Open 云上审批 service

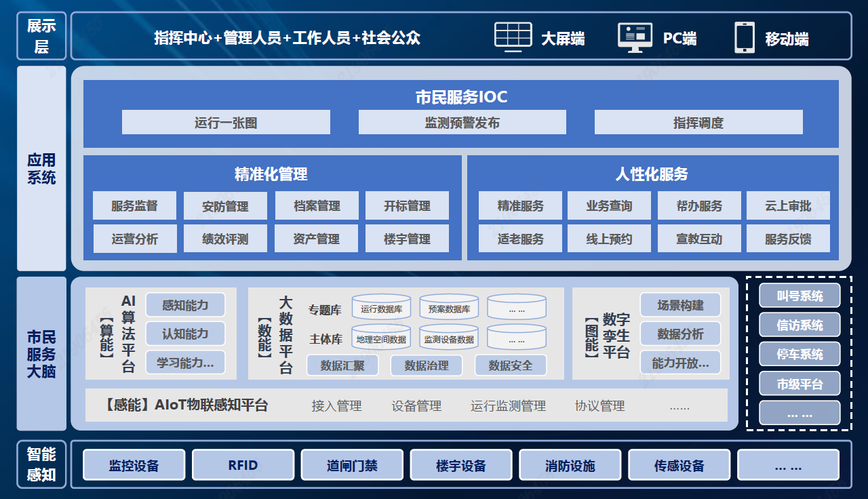click(787, 206)
